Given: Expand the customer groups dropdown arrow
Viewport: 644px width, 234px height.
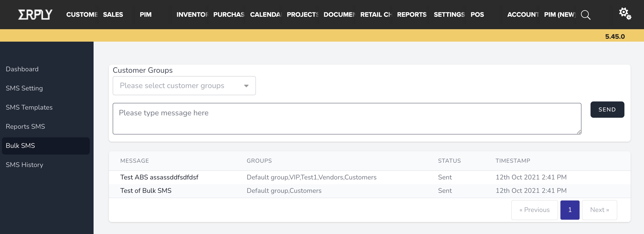Looking at the screenshot, I should coord(246,86).
